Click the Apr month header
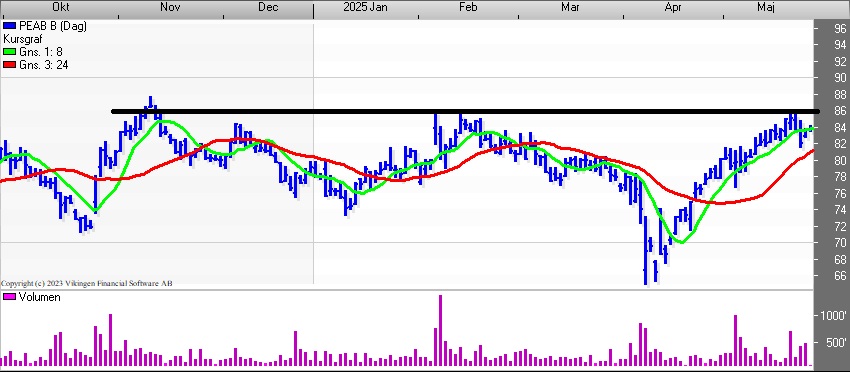 [673, 7]
